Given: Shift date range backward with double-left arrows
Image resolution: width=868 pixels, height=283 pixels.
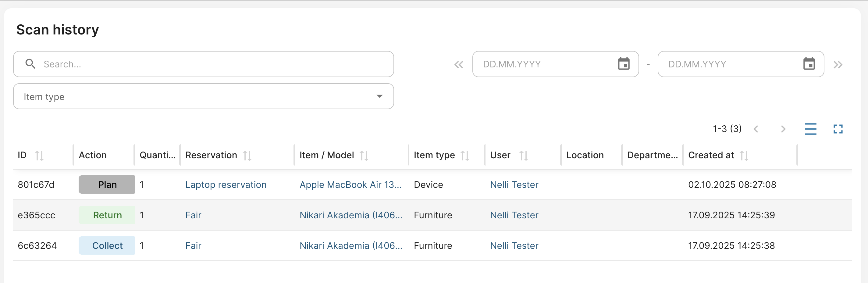Looking at the screenshot, I should click(459, 64).
